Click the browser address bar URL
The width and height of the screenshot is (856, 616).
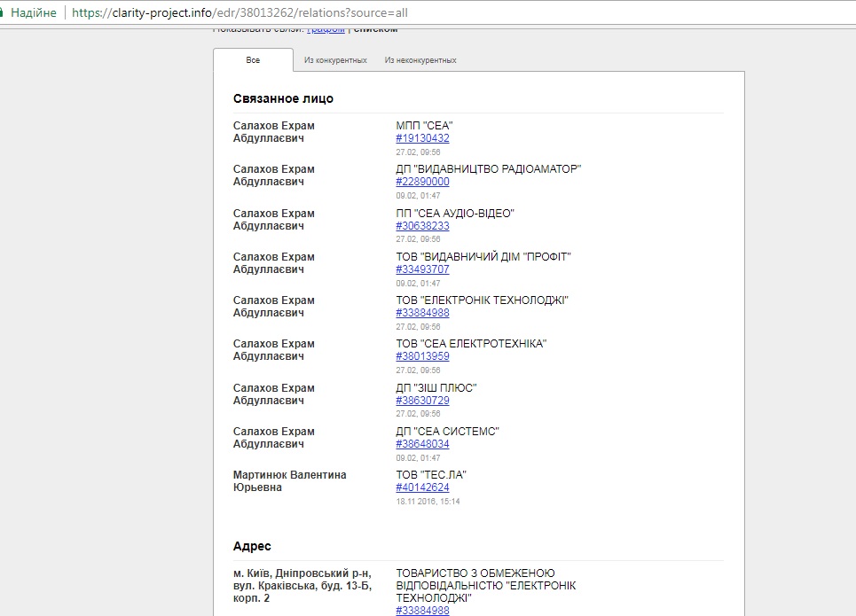click(240, 12)
